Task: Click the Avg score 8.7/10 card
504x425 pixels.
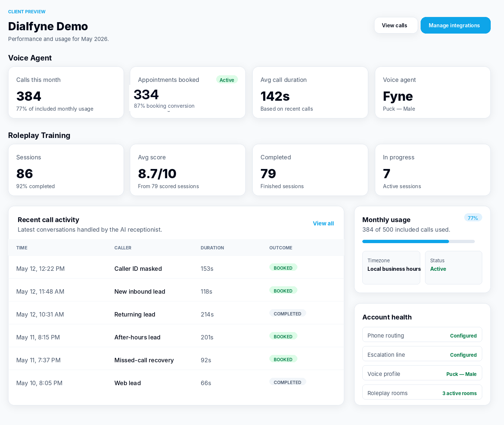Action: pyautogui.click(x=188, y=170)
